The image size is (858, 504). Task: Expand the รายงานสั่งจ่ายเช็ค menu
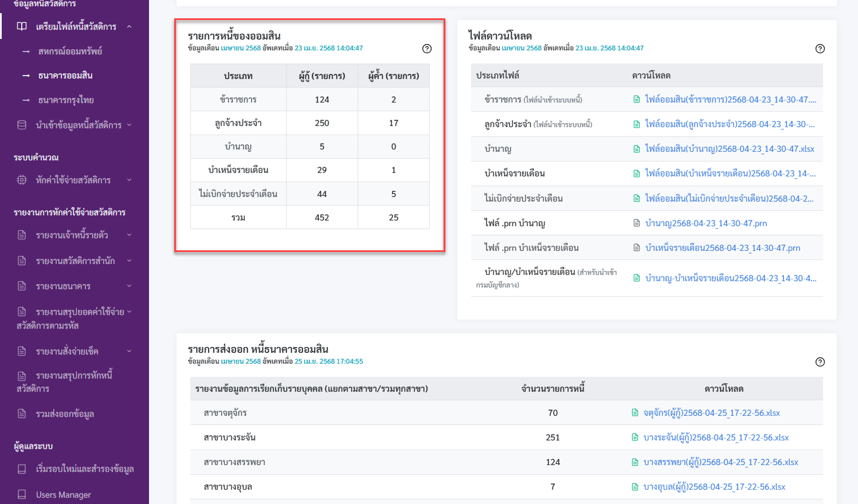tap(129, 351)
